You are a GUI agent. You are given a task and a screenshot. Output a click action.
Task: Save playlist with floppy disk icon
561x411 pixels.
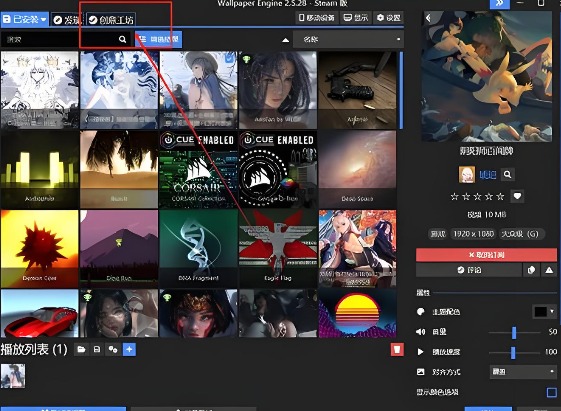[x=97, y=349]
